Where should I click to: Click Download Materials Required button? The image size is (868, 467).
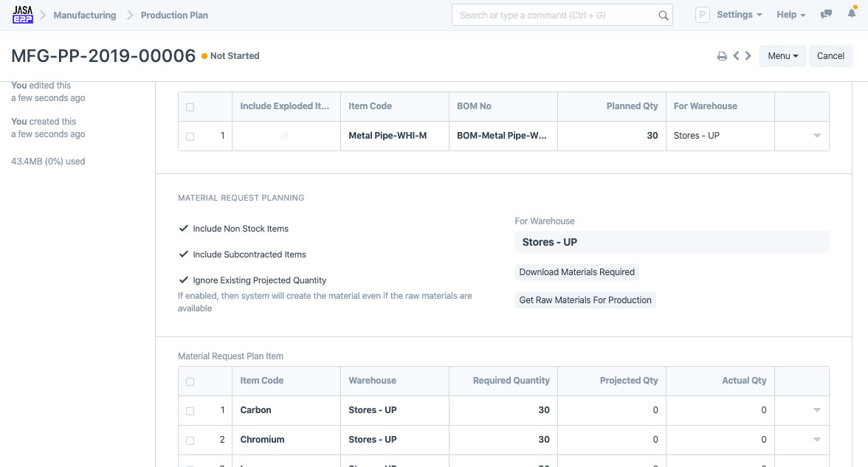tap(576, 272)
